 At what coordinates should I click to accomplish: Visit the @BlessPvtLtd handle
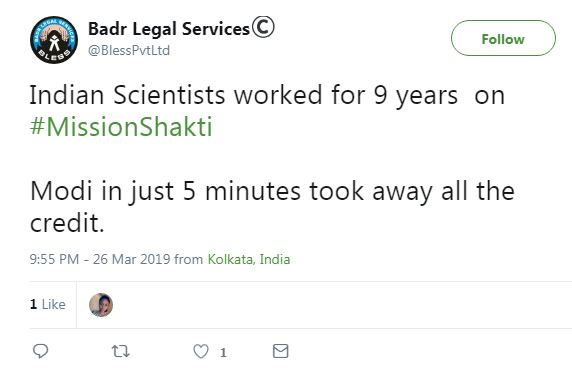point(129,50)
